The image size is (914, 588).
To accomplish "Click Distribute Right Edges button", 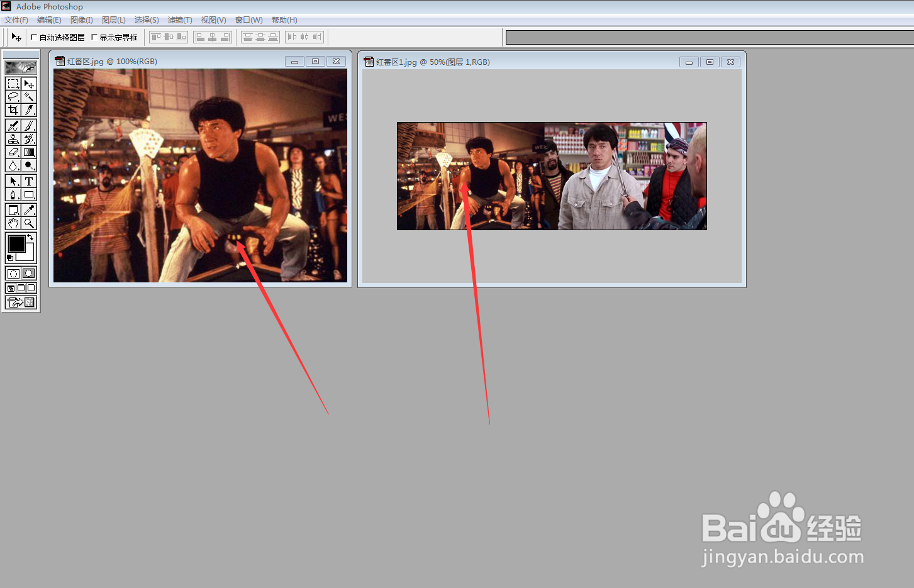I will click(317, 37).
